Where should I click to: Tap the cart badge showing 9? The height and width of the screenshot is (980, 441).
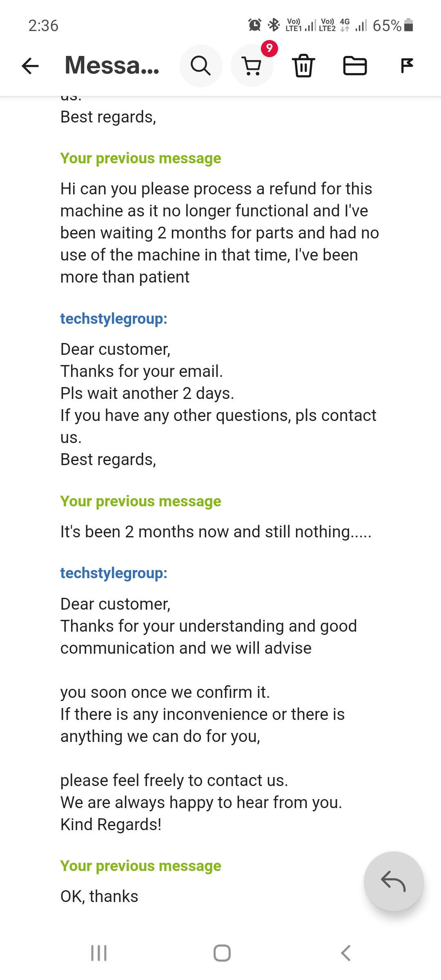pyautogui.click(x=269, y=49)
